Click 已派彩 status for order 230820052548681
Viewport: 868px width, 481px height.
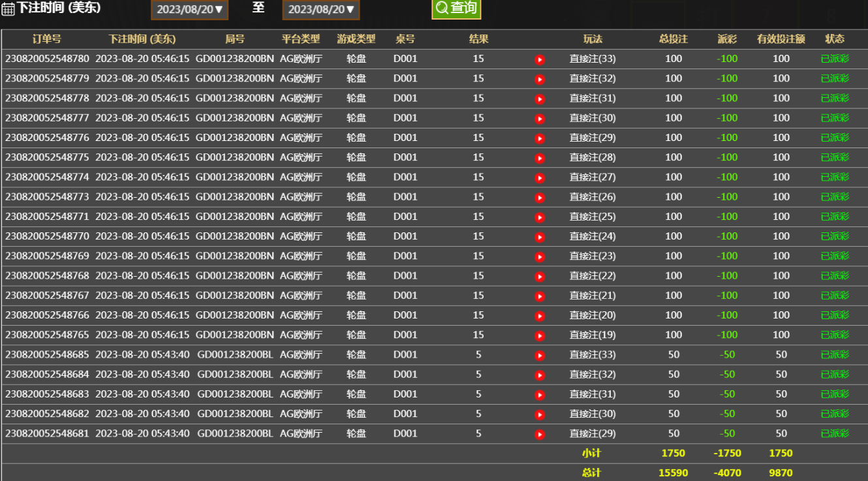pos(835,433)
